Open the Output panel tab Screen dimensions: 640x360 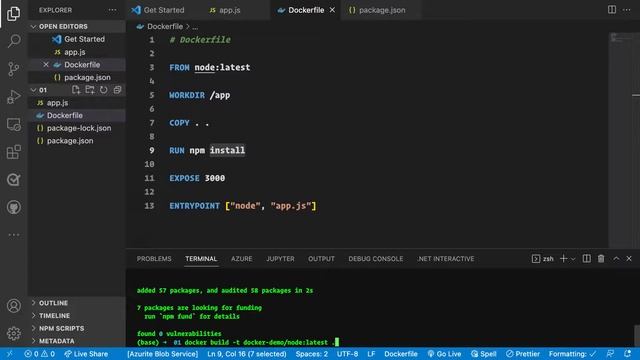tap(321, 258)
